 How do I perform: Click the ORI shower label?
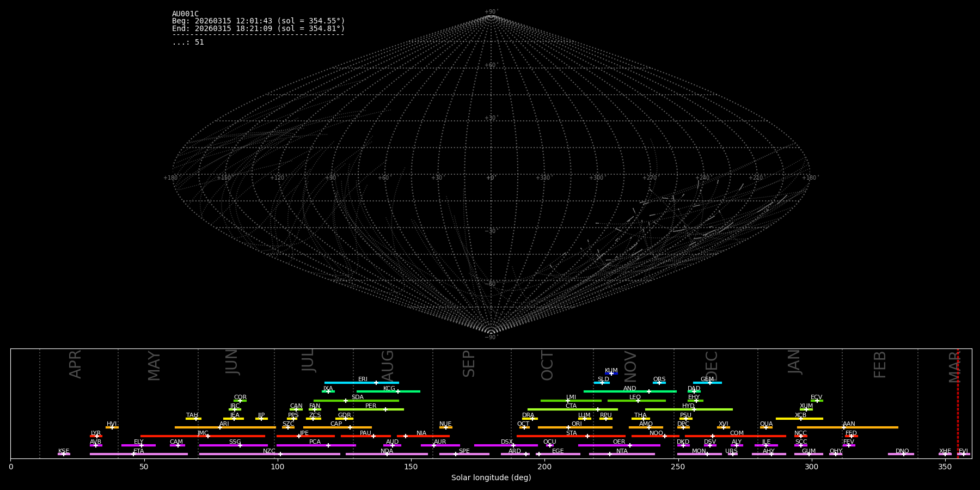577,424
